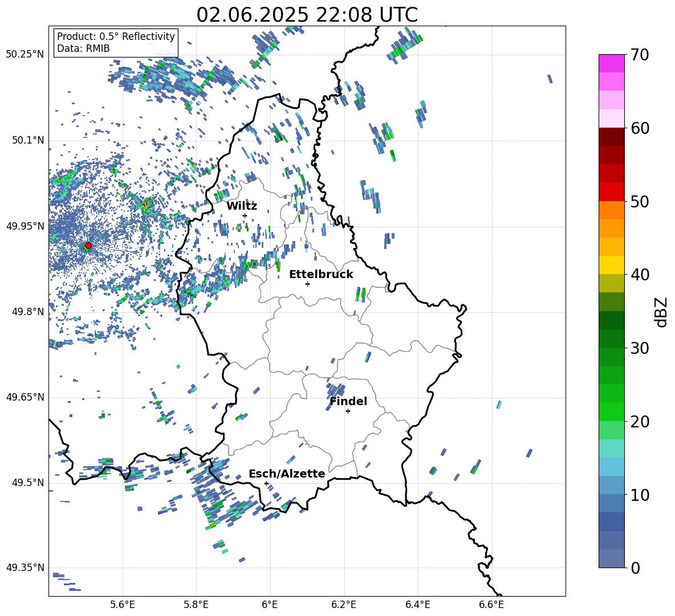Click the 6.4°E longitude tick label
The width and height of the screenshot is (675, 616).
[x=417, y=605]
